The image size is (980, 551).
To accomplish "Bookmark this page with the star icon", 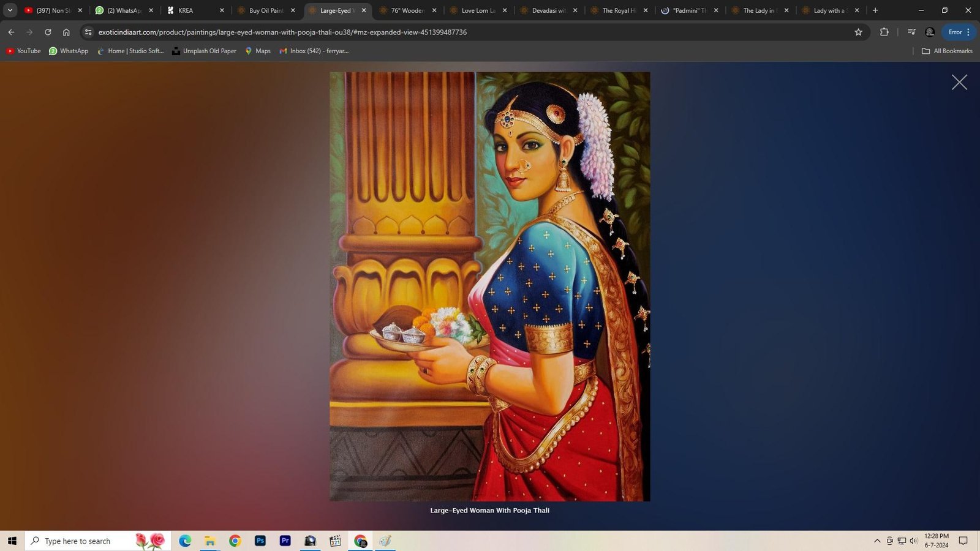I will pos(858,32).
